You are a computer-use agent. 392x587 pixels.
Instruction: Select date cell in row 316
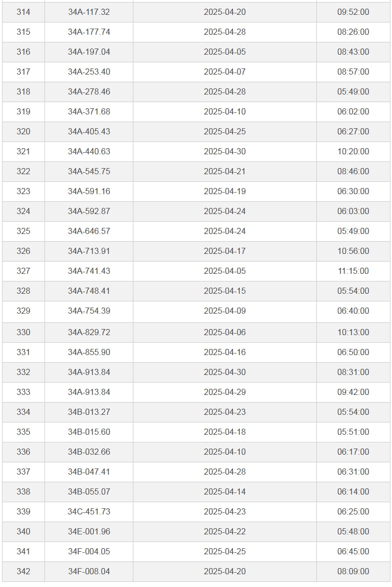pyautogui.click(x=225, y=52)
